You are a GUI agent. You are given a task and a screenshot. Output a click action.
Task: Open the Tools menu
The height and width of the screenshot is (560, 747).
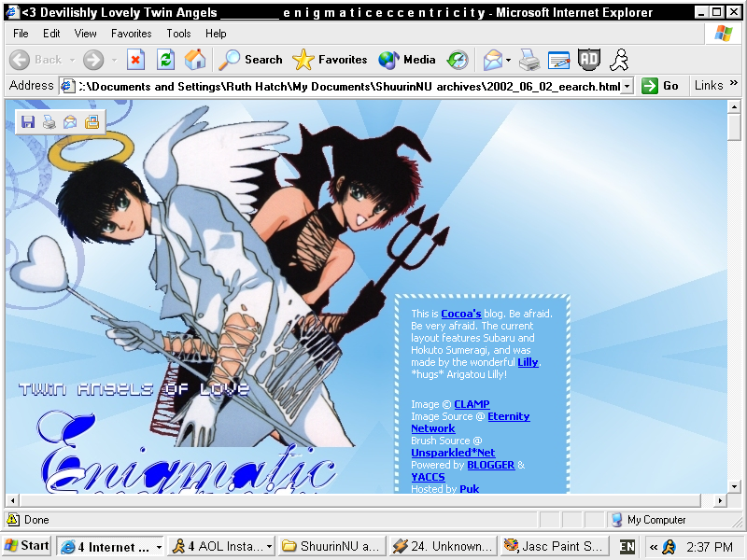click(x=178, y=34)
